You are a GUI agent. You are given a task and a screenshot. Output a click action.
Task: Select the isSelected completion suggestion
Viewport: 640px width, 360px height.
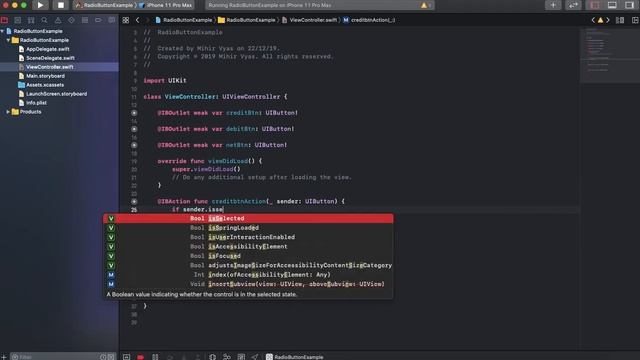point(248,218)
